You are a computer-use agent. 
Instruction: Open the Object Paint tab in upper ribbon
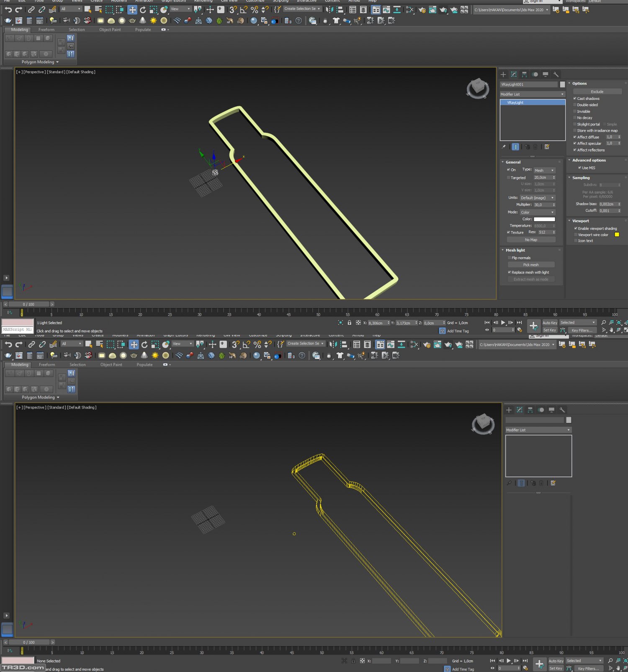[110, 30]
